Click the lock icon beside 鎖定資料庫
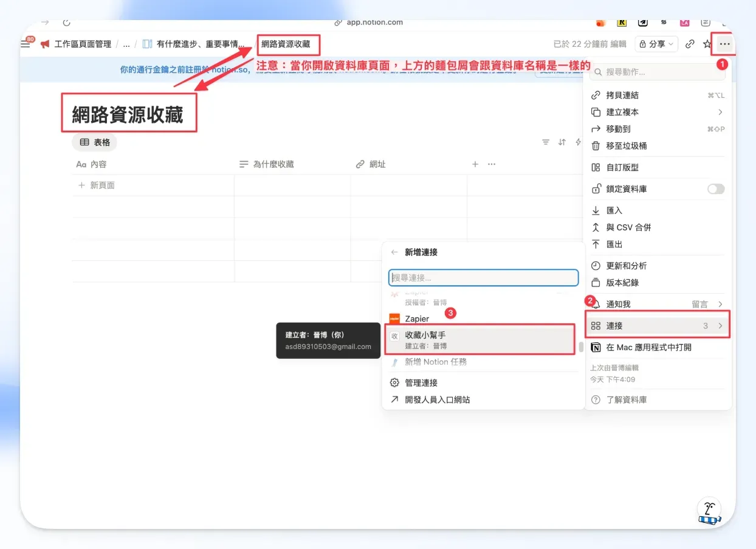The height and width of the screenshot is (549, 756). pos(596,189)
